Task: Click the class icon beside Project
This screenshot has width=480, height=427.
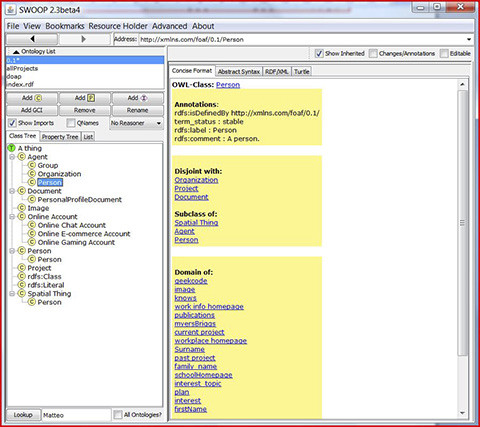Action: [22, 268]
